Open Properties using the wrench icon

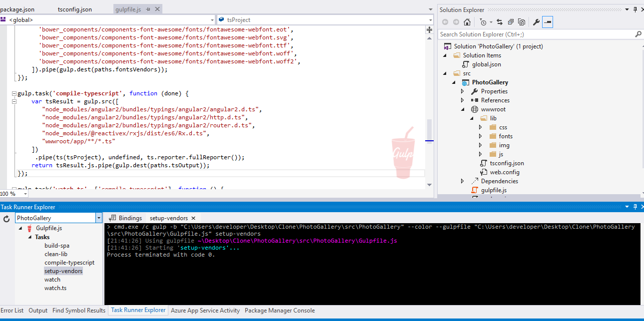[x=536, y=22]
